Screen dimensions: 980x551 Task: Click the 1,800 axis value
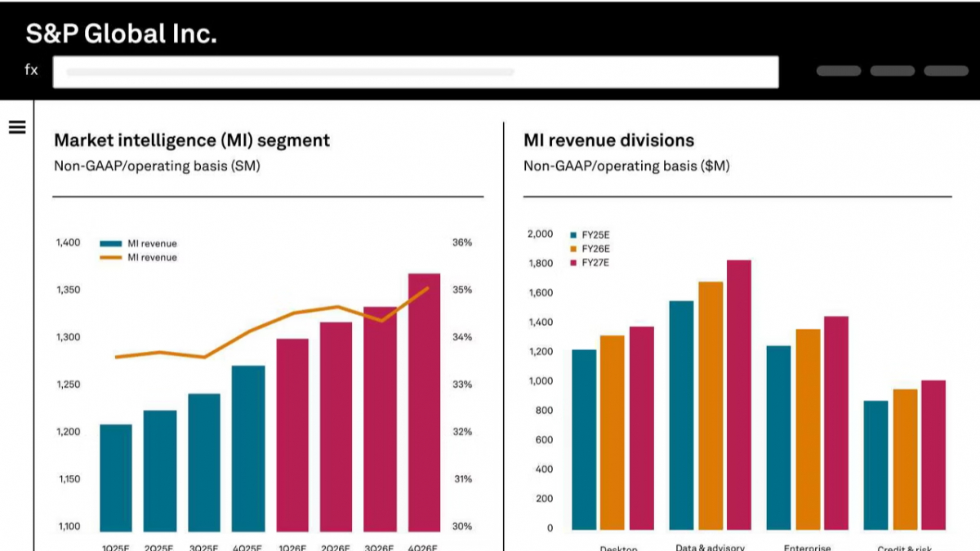click(540, 264)
